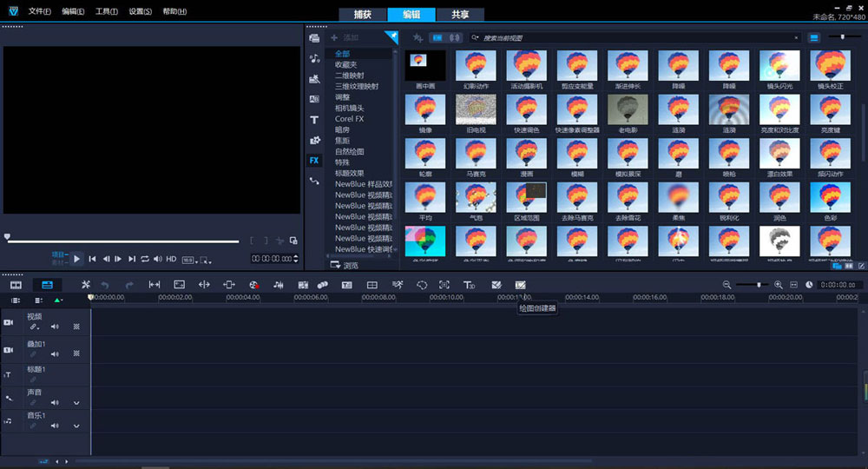Adjust the timecode stepper arrows
Screen dimensions: 868x469
(x=296, y=259)
